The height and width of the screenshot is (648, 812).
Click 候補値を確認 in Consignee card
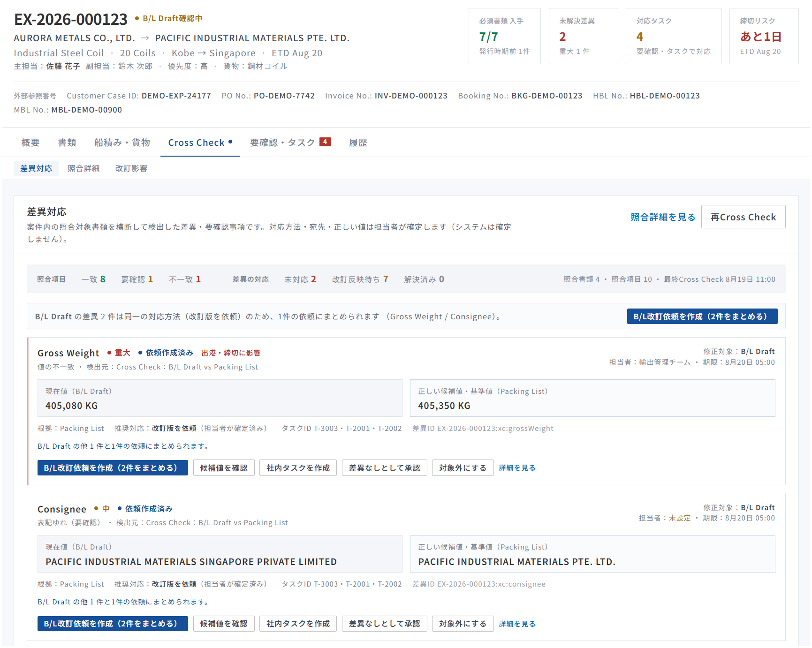(224, 624)
